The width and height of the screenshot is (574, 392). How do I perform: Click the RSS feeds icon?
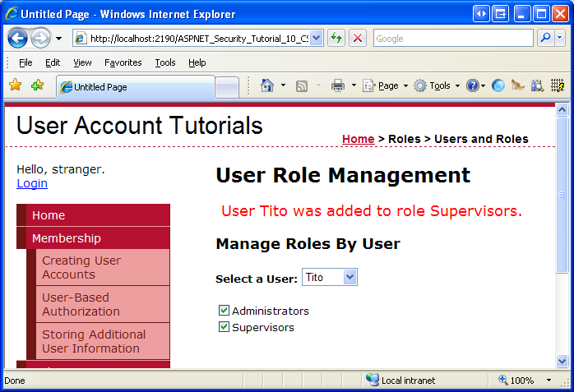pyautogui.click(x=302, y=86)
